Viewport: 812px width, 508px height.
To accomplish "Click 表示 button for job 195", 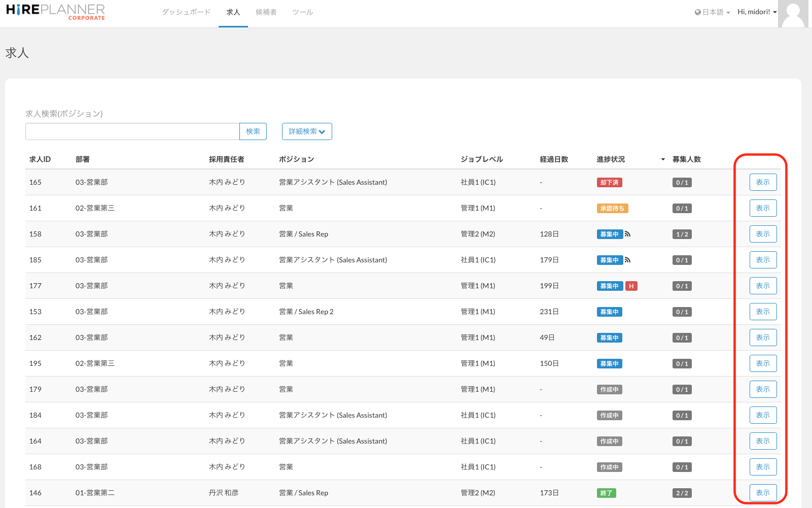I will click(763, 363).
